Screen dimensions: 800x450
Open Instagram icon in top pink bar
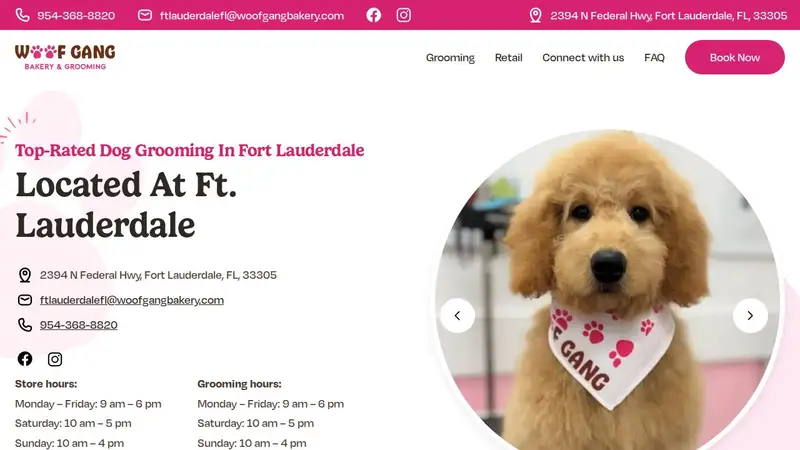pos(404,15)
